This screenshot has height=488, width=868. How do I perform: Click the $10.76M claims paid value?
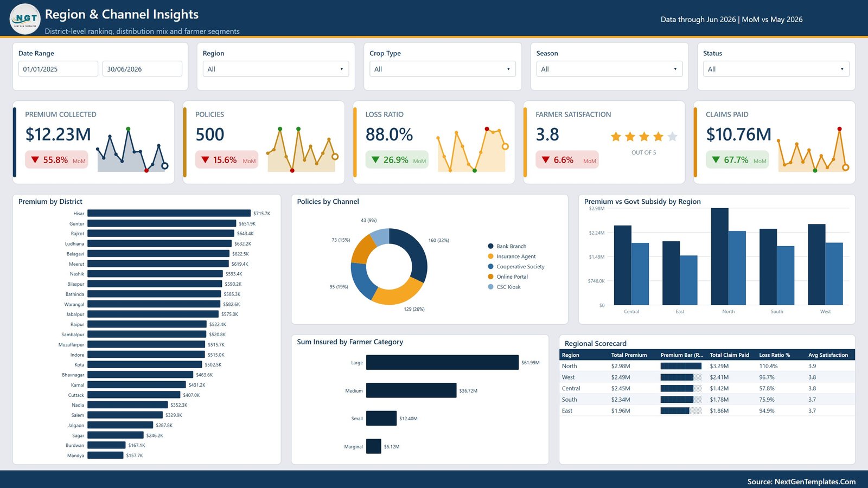738,134
